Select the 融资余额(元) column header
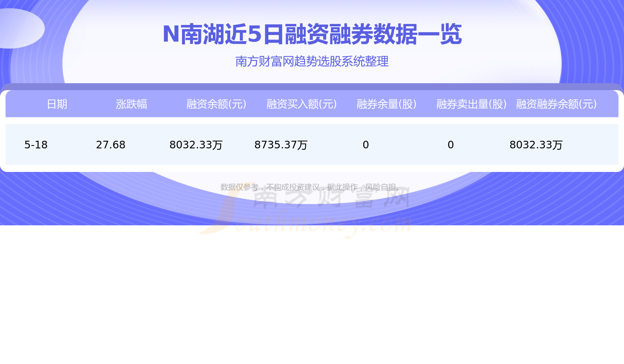The width and height of the screenshot is (624, 364). [216, 104]
